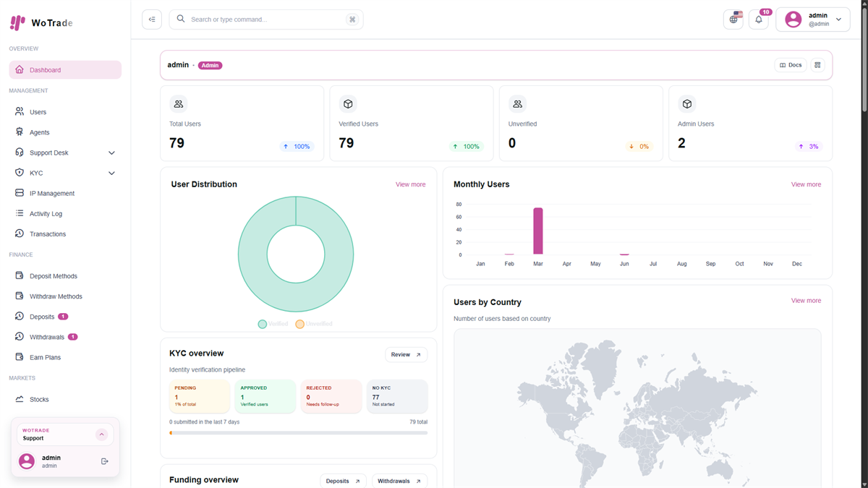Open the language globe flag selector
The image size is (868, 488).
coord(733,20)
